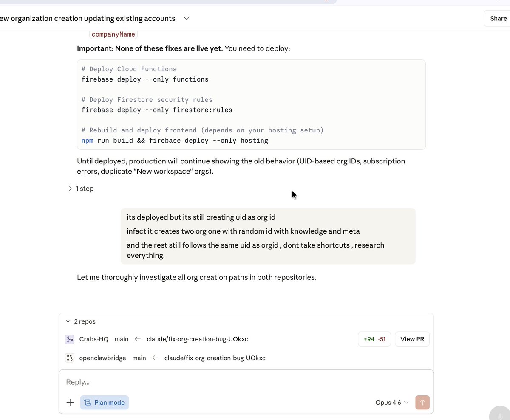
Task: Click the Crabs-HQ branch icon
Action: click(69, 339)
